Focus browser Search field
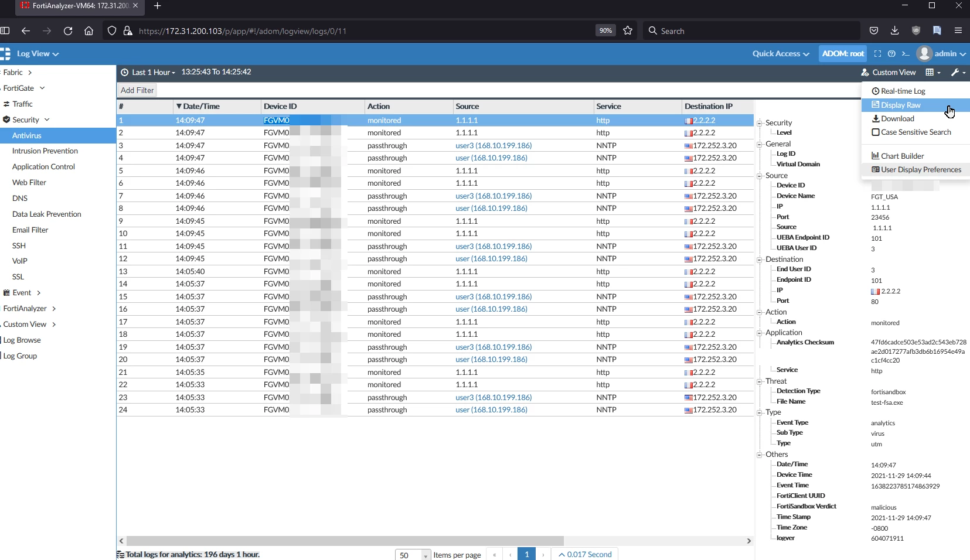The image size is (970, 560). click(x=752, y=31)
